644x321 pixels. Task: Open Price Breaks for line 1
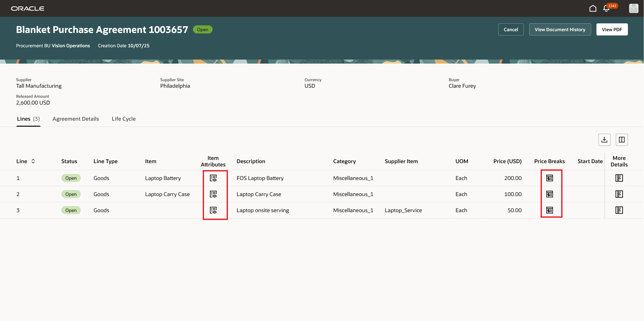549,178
